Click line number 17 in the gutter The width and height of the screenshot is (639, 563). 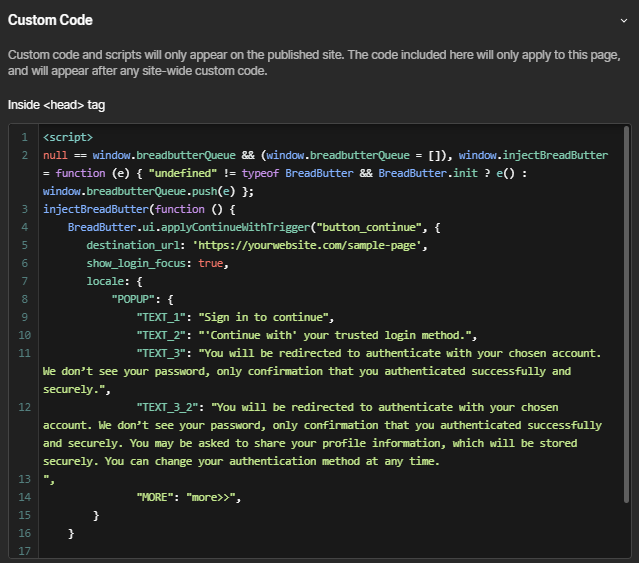point(24,551)
